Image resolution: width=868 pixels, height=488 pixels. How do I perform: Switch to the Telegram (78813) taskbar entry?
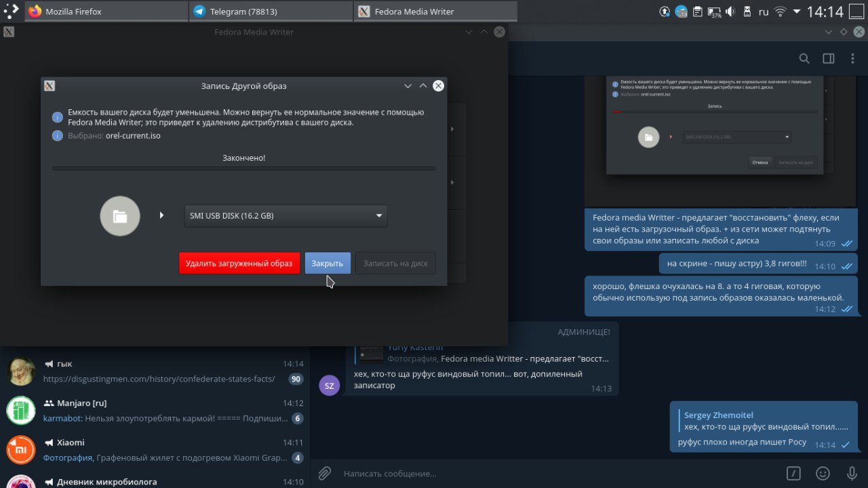click(x=271, y=12)
